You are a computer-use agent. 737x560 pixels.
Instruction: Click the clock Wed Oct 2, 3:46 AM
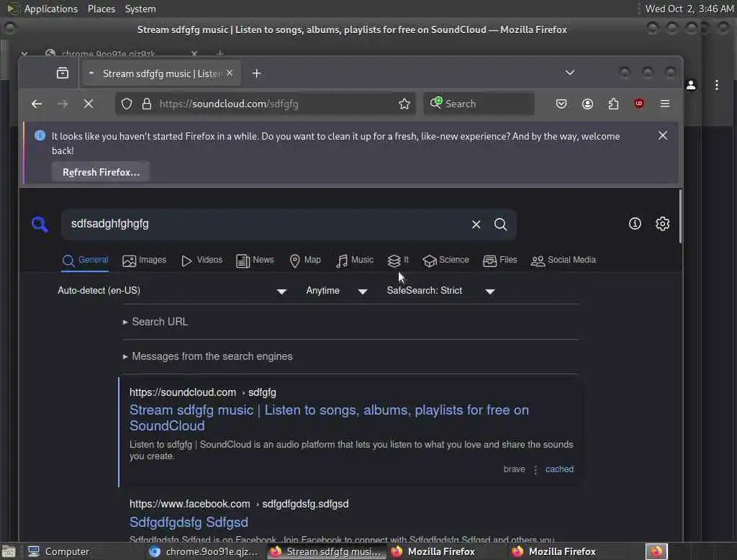[689, 9]
